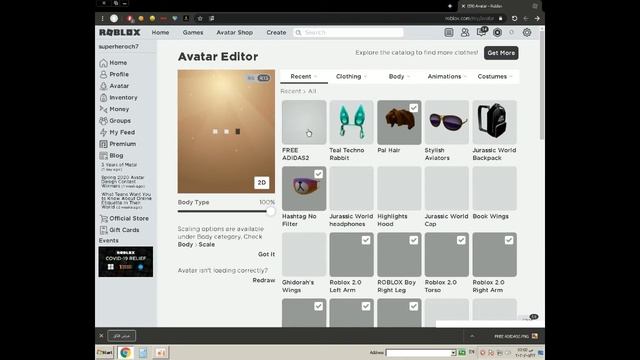This screenshot has width=640, height=360.
Task: Click inside the Roblox search field
Action: [x=348, y=32]
